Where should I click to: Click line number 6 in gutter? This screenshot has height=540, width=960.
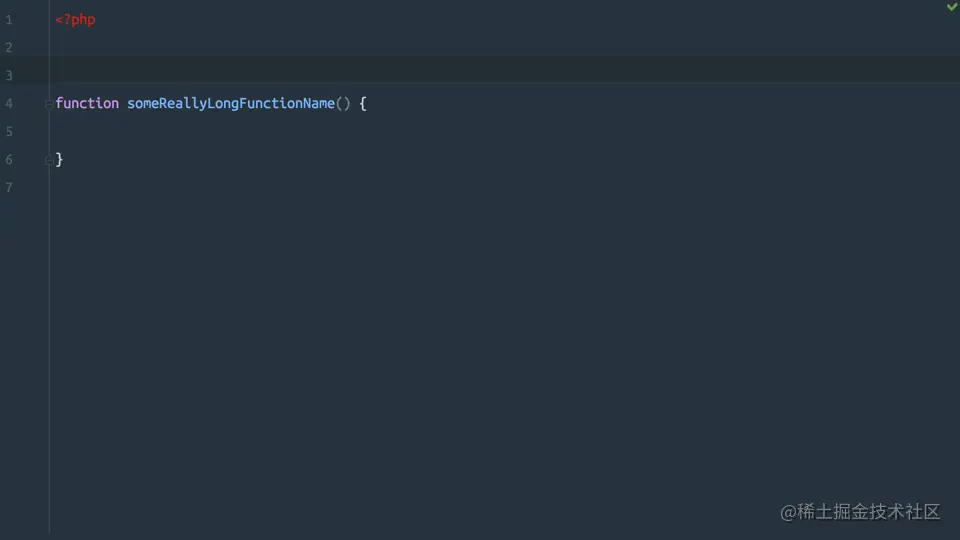coord(9,160)
